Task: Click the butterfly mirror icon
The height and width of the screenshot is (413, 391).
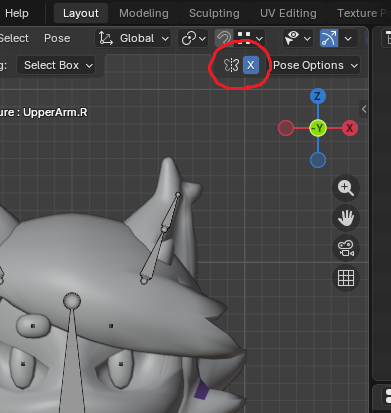Action: (232, 65)
